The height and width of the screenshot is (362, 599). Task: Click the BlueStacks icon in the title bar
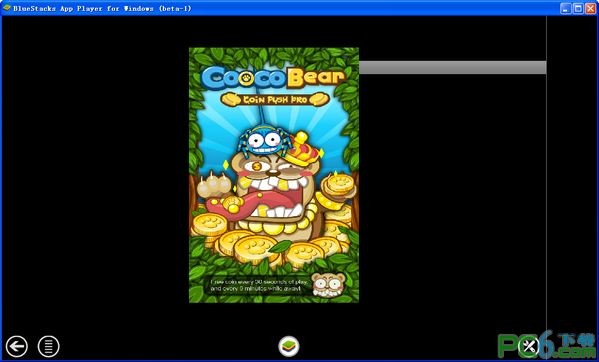(x=6, y=8)
